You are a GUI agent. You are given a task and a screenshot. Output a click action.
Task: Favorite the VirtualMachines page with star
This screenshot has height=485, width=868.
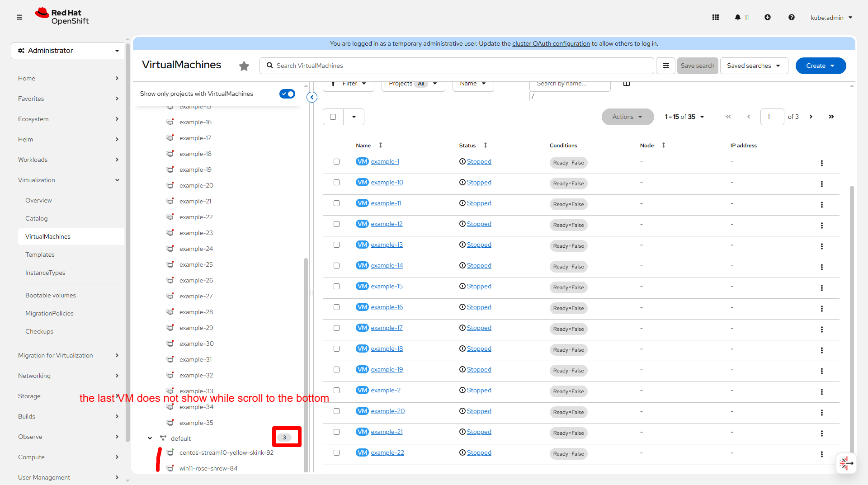point(244,66)
